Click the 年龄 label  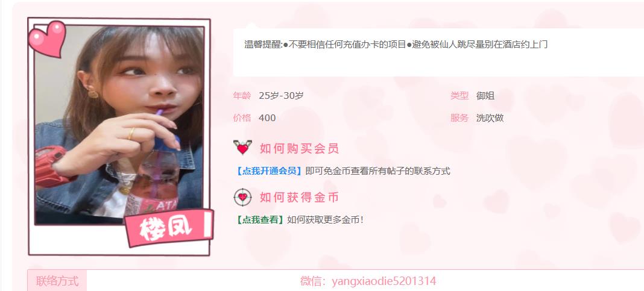point(242,96)
